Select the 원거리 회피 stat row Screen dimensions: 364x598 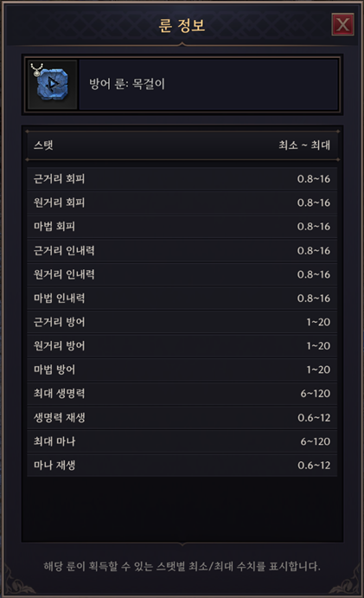coord(182,203)
